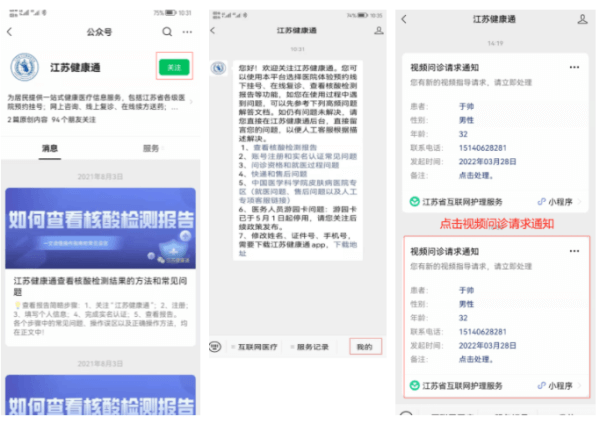Tap 点击处理 note in first card
Screen dimensions: 600x431
click(x=476, y=176)
